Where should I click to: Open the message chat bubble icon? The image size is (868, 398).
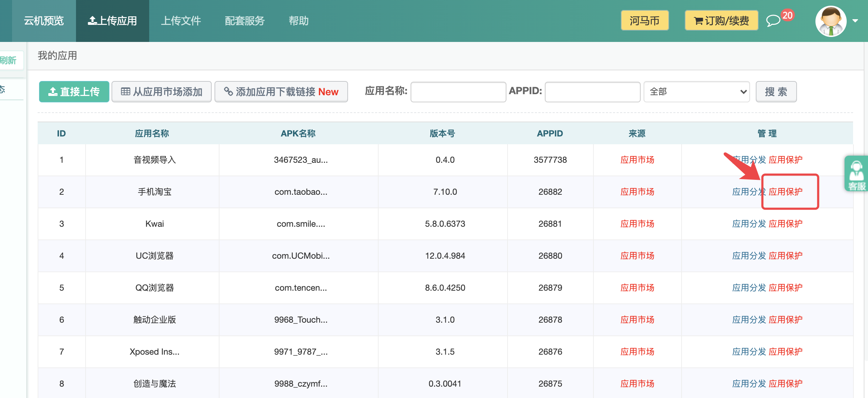773,21
